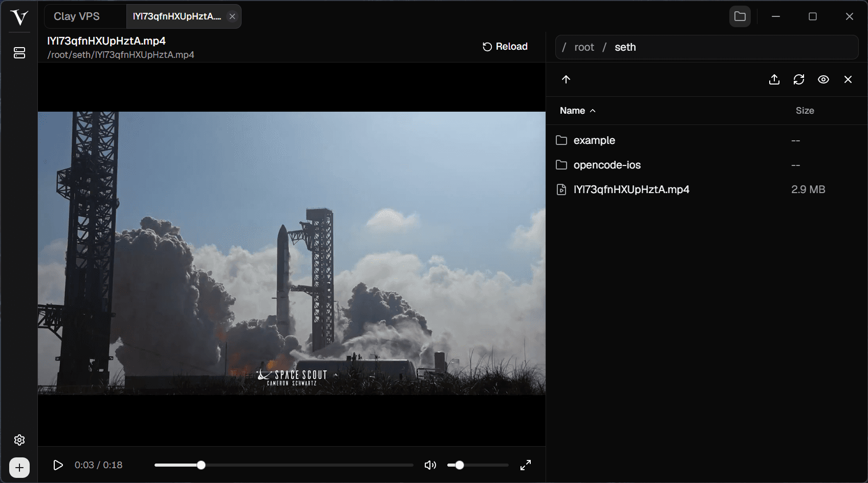The image size is (868, 483).
Task: Add a new connection with plus button
Action: pos(19,468)
